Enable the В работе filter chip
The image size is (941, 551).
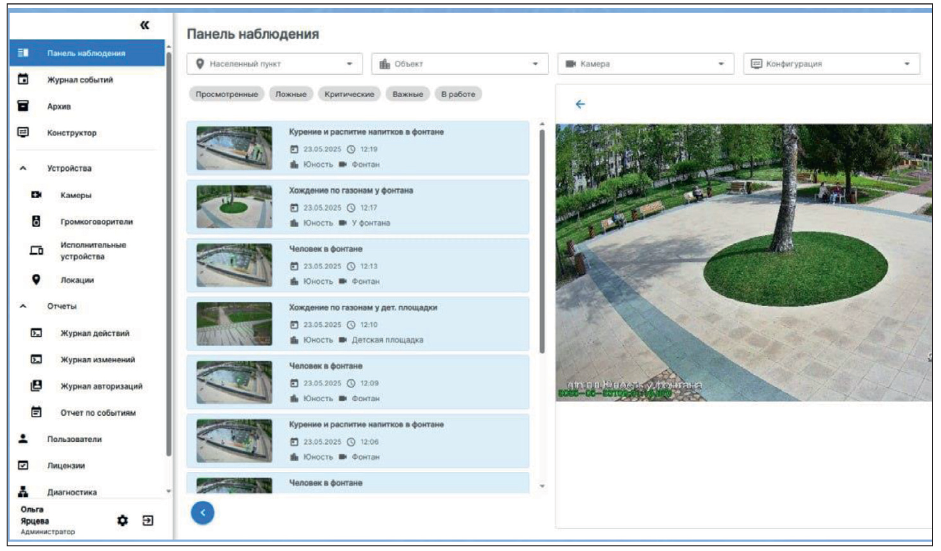tap(455, 94)
